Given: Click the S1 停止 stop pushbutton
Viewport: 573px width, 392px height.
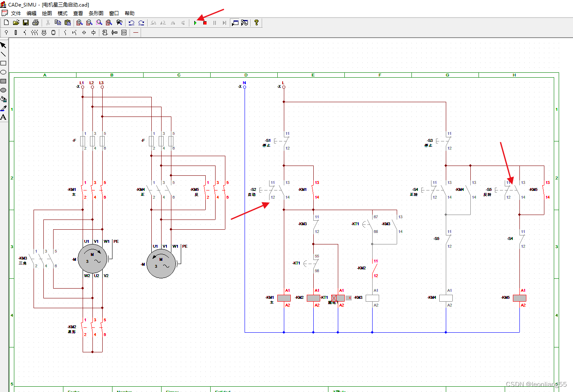Looking at the screenshot, I should pos(282,141).
